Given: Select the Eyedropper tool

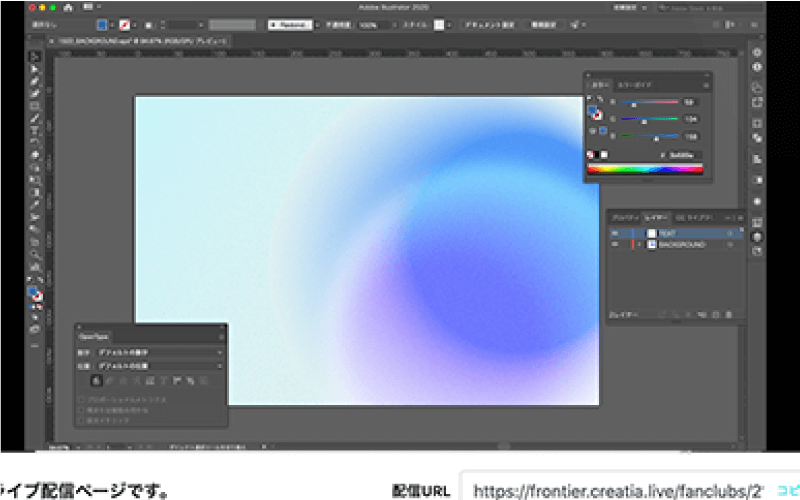Looking at the screenshot, I should pos(35,205).
